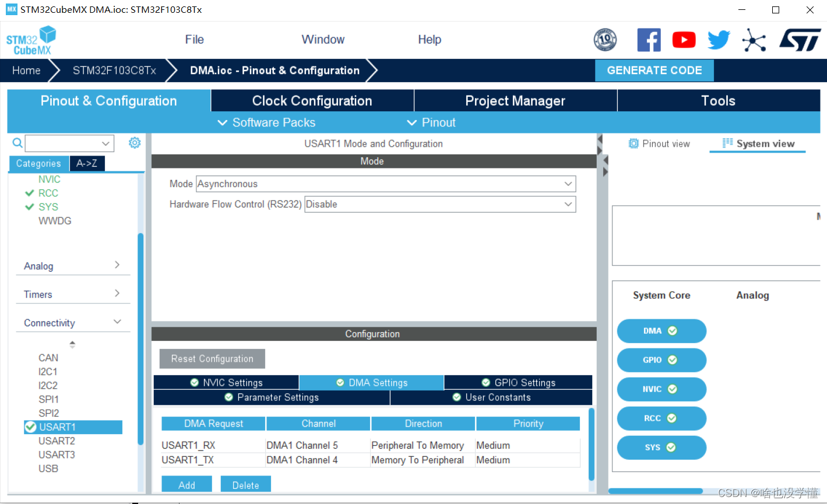Click the DMA table vertical scrollbar
Image resolution: width=827 pixels, height=504 pixels.
click(592, 443)
